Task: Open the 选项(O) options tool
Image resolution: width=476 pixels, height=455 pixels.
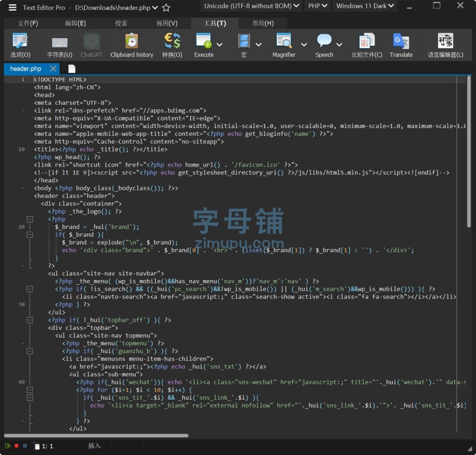Action: (x=20, y=45)
